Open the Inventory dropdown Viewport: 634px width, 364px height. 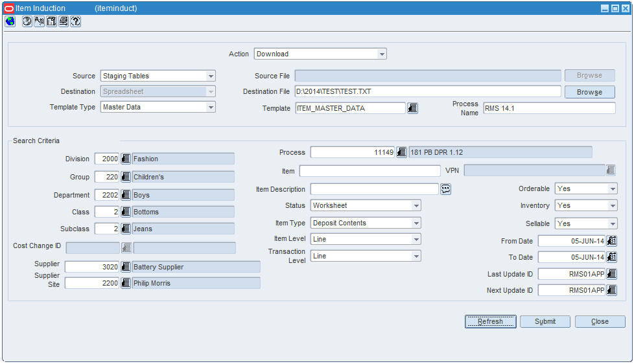coord(586,205)
